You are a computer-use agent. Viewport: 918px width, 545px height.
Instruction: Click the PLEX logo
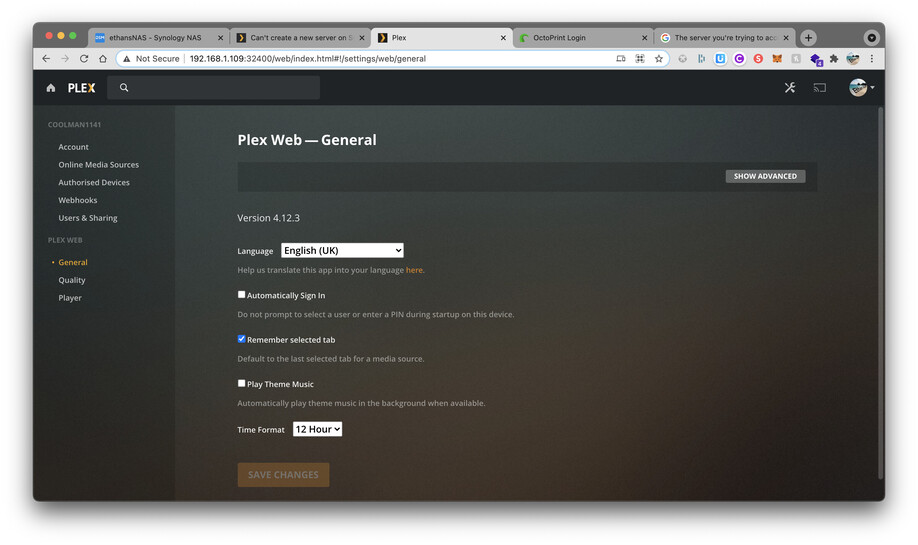(81, 88)
